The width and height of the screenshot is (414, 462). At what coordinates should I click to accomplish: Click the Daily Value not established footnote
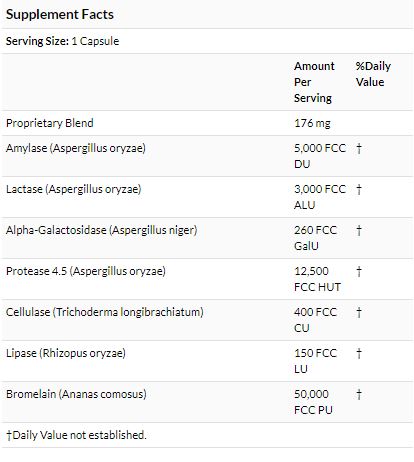tap(76, 435)
